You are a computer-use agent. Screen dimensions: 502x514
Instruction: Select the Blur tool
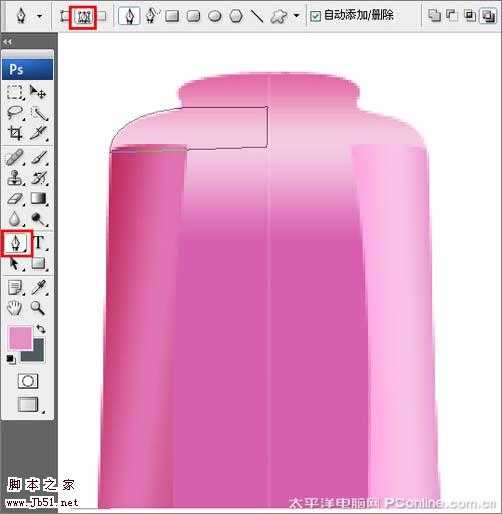pyautogui.click(x=15, y=219)
